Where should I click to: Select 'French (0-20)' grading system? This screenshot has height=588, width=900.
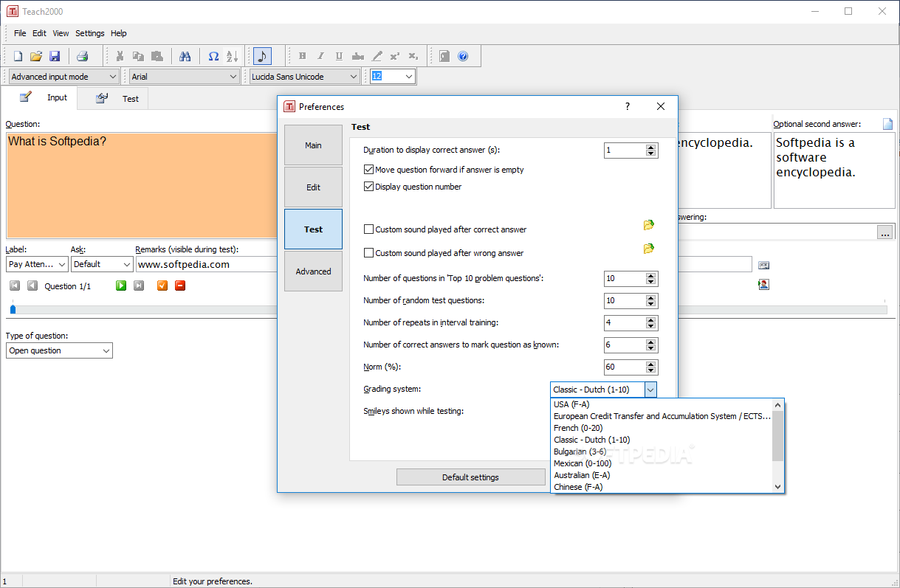pos(661,428)
